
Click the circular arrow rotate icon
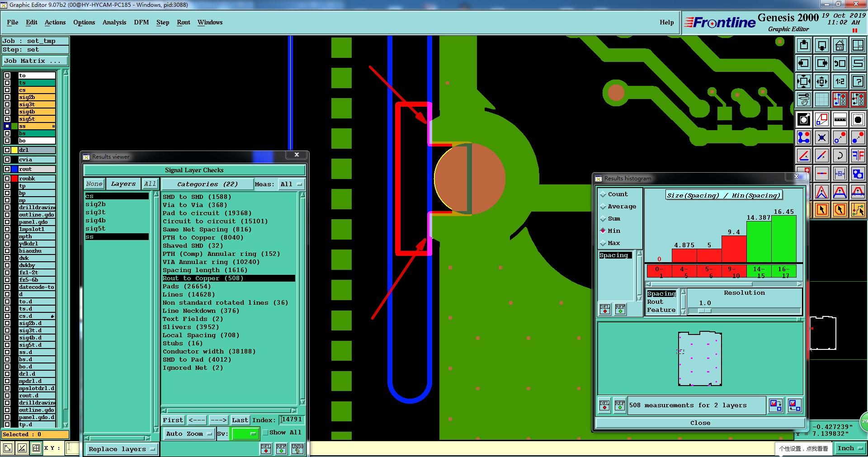coord(840,155)
